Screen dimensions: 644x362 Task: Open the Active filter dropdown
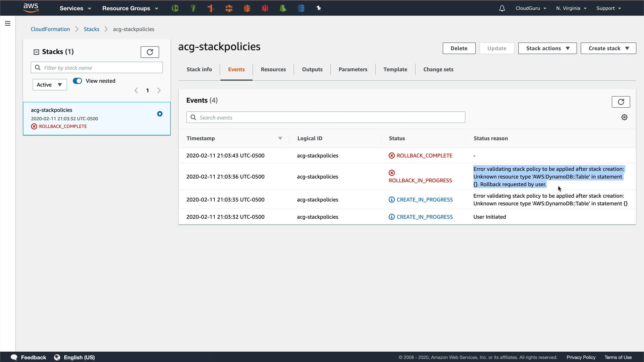click(50, 85)
